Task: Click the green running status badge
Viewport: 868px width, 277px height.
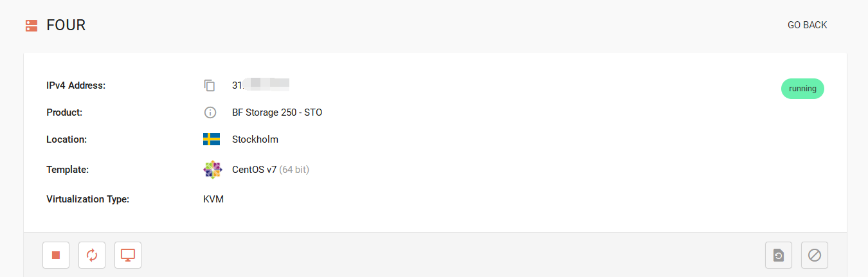Action: click(x=802, y=89)
